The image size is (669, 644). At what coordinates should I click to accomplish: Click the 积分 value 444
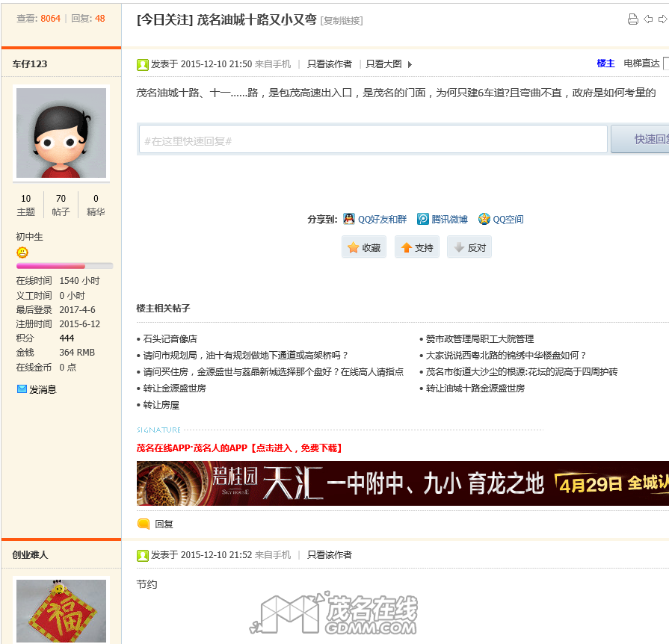click(x=67, y=338)
